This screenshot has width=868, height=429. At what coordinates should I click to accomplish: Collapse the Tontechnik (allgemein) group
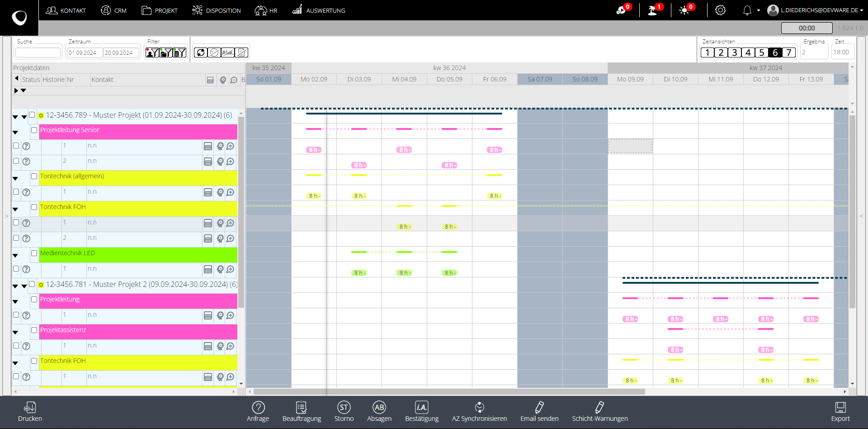(15, 179)
